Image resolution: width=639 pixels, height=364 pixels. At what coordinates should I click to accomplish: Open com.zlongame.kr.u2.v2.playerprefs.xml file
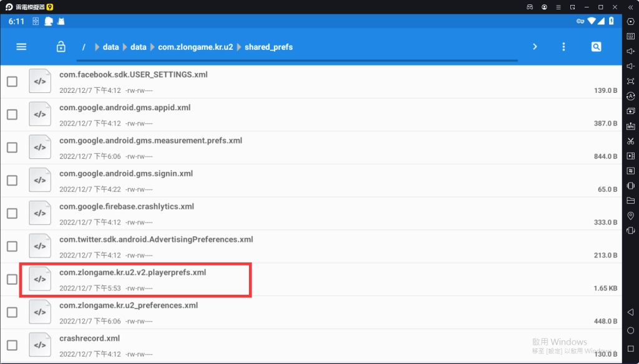point(132,273)
